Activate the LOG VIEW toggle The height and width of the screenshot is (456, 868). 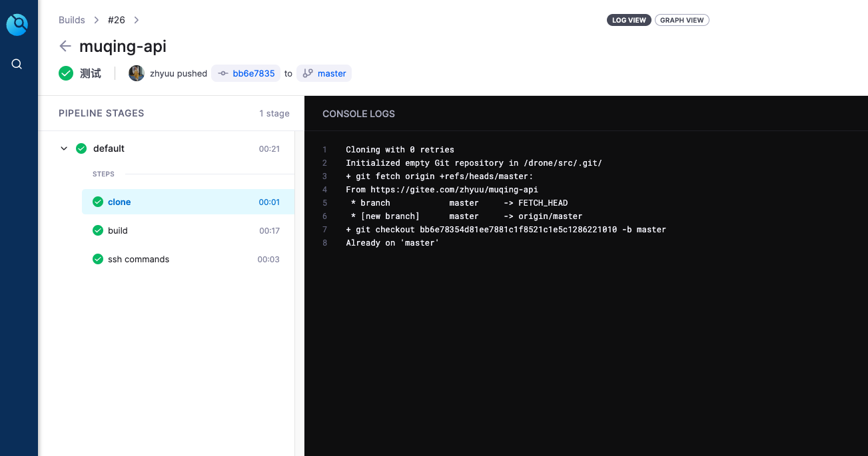(x=628, y=20)
